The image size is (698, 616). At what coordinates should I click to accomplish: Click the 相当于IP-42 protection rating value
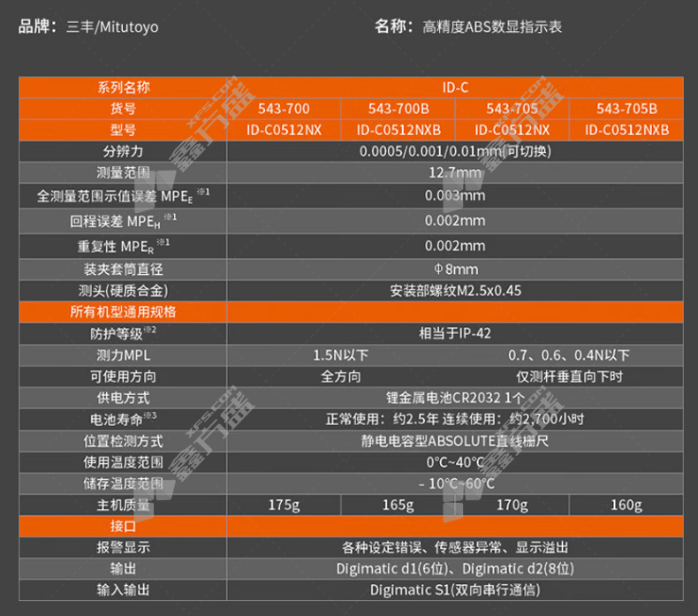coord(455,333)
